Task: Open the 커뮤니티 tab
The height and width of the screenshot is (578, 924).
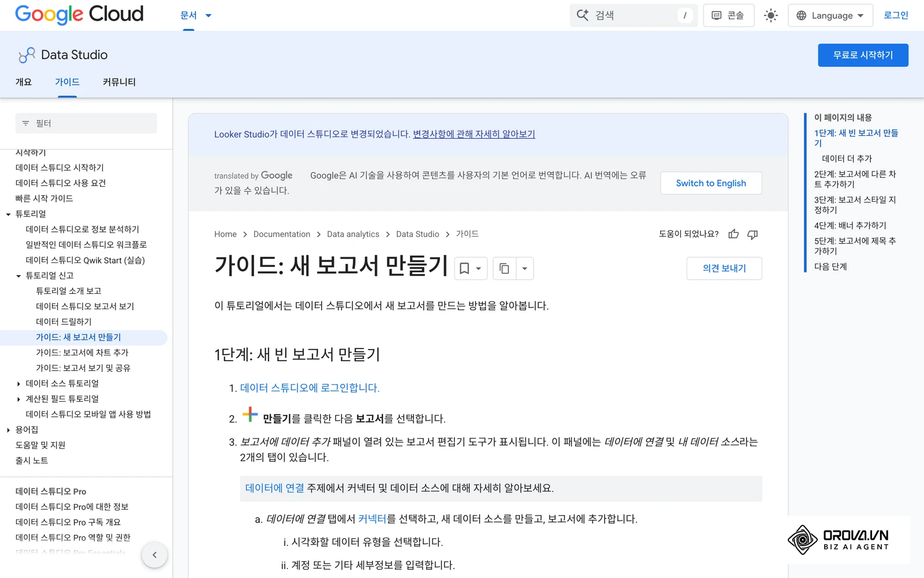Action: click(x=119, y=82)
